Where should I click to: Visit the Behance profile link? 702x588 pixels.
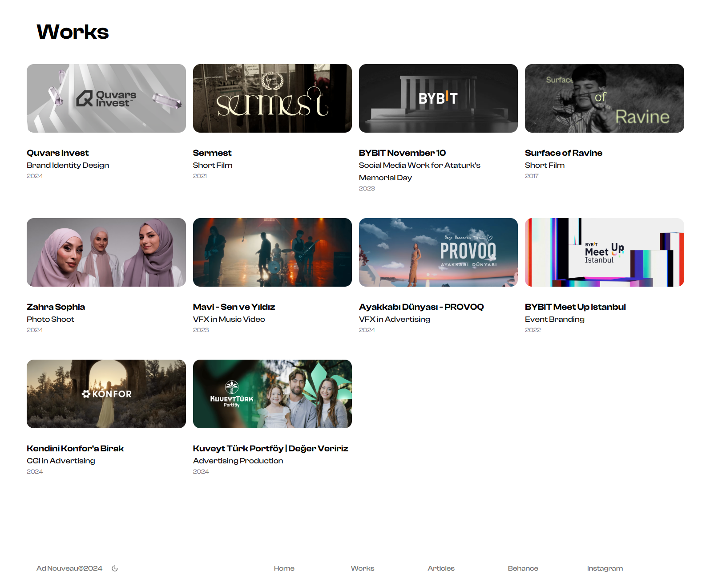tap(523, 568)
